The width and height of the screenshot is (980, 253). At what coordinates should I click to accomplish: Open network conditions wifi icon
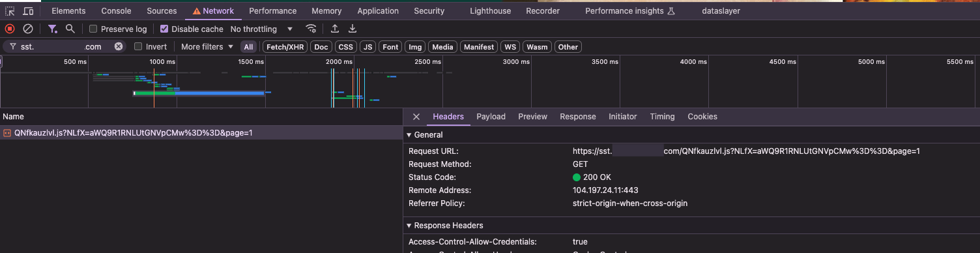click(x=311, y=29)
